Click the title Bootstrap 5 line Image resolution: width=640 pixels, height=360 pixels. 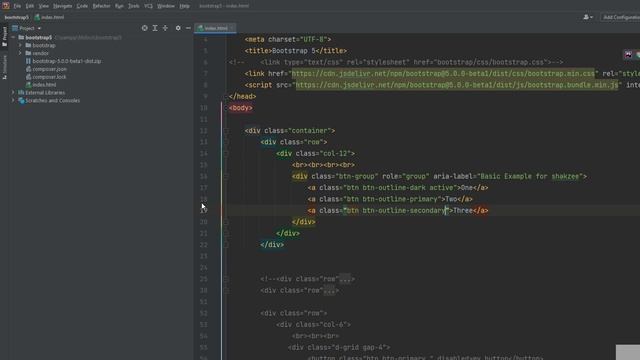296,51
